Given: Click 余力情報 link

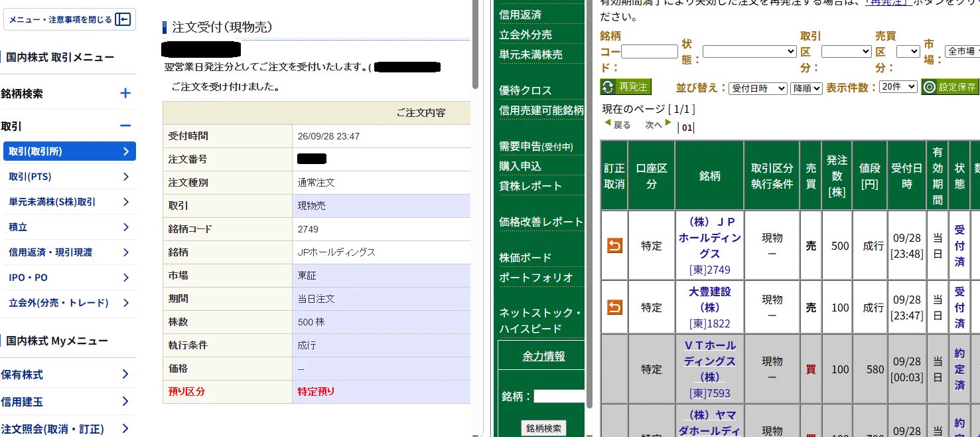Looking at the screenshot, I should coord(543,357).
